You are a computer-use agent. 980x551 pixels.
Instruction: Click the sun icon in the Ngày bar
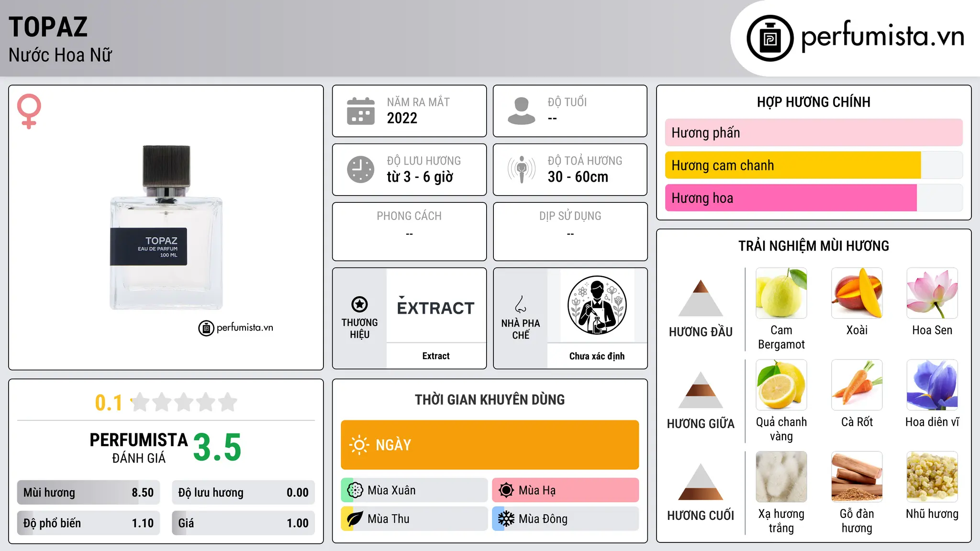pyautogui.click(x=359, y=445)
